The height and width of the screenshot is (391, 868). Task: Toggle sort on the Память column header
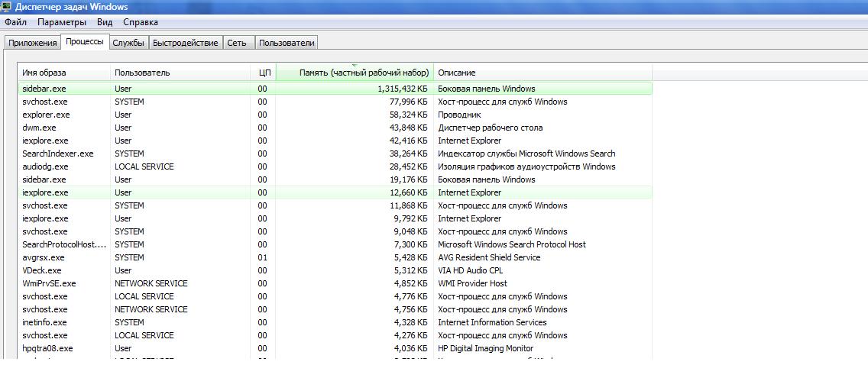click(x=354, y=73)
